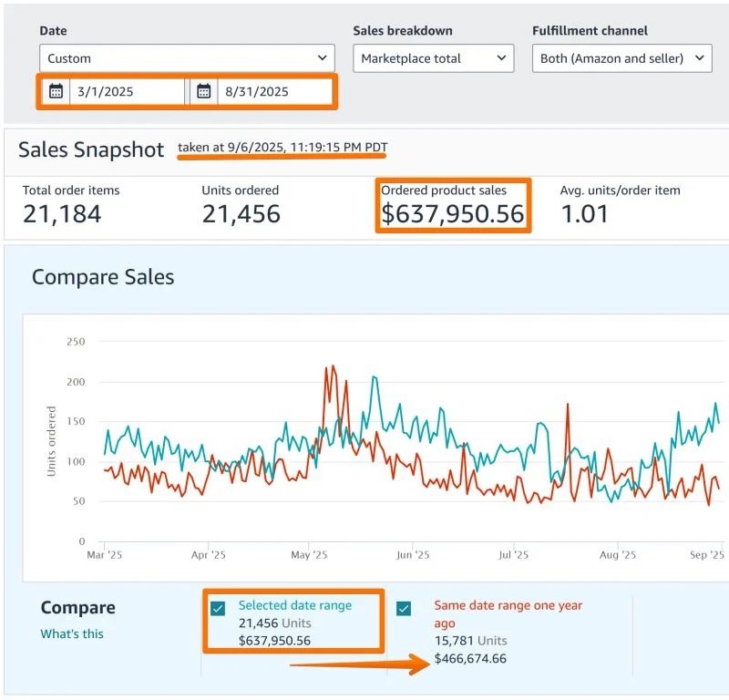Click the What's this link under Compare
The width and height of the screenshot is (729, 700).
[x=71, y=633]
